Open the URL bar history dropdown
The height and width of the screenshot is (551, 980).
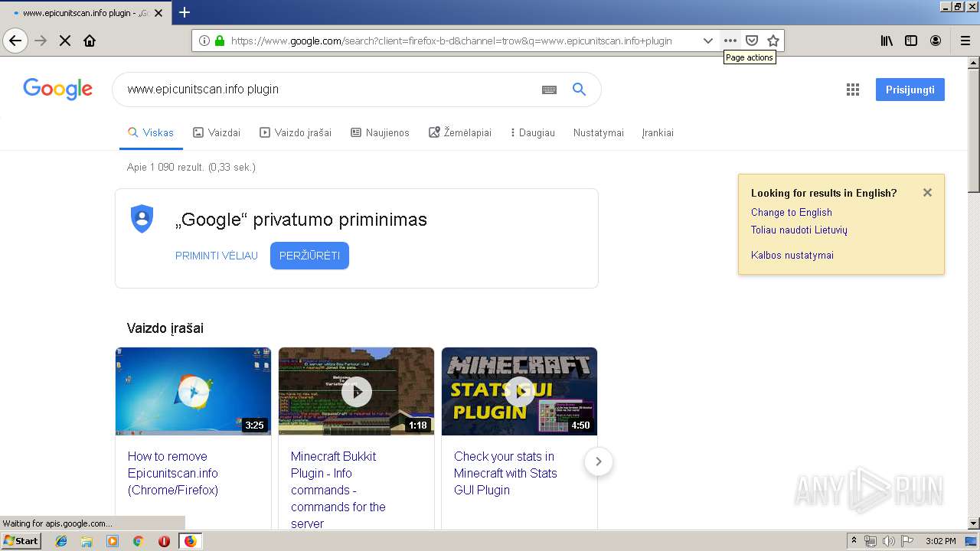pos(708,41)
